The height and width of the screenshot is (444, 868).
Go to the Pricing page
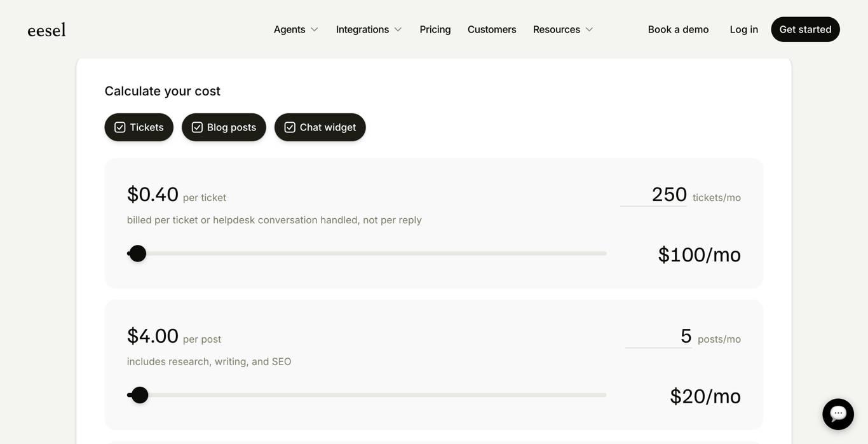[435, 29]
